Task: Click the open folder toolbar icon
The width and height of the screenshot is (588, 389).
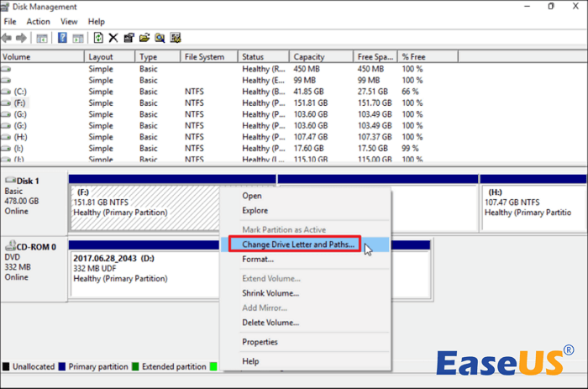Action: coord(145,38)
